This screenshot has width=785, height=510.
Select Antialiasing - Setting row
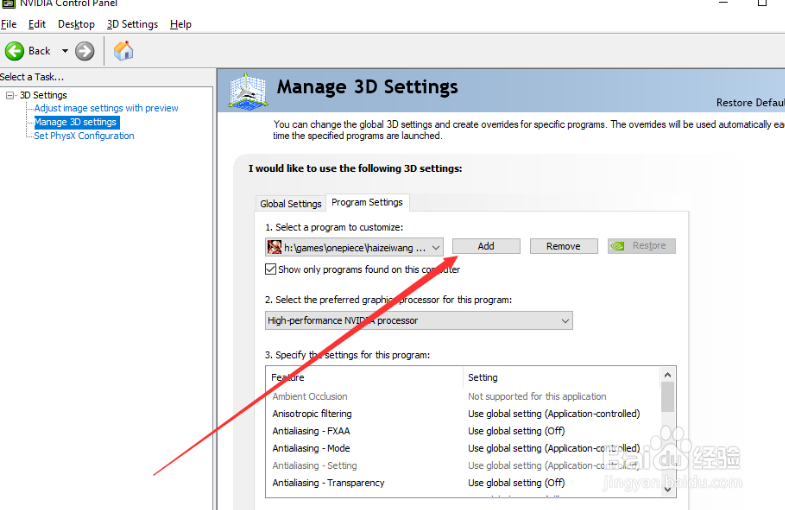pos(463,465)
